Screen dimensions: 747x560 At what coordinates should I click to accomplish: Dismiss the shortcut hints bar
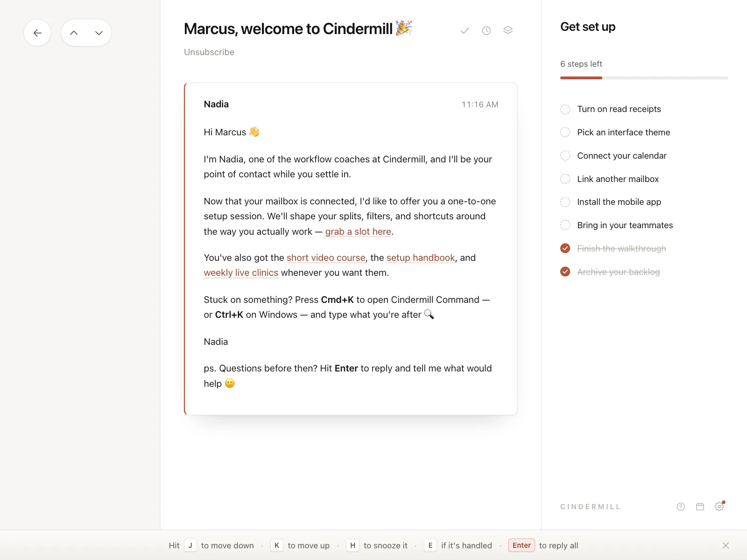click(726, 546)
